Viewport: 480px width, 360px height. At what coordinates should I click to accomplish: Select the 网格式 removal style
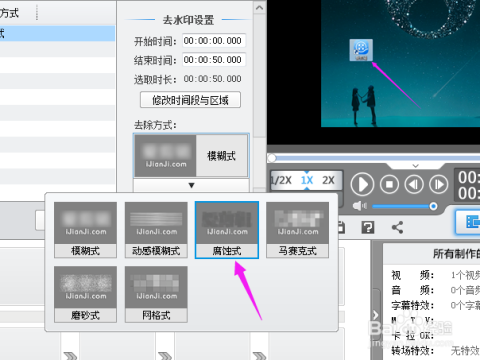click(x=156, y=294)
